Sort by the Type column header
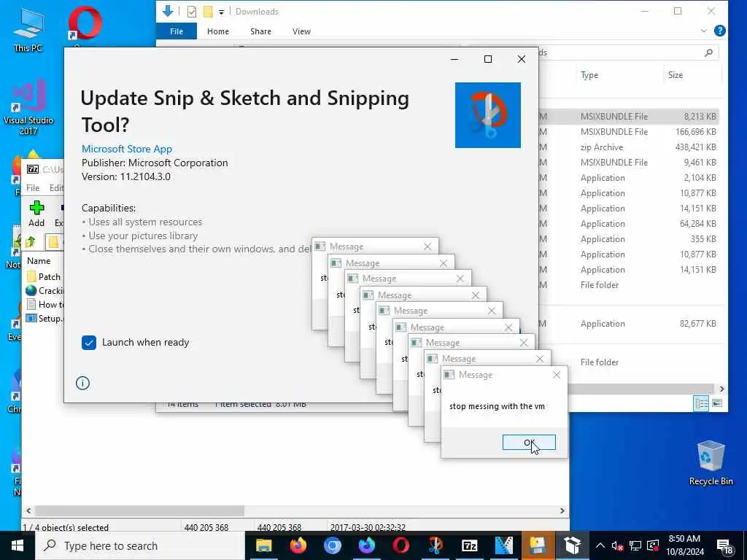 (x=589, y=75)
